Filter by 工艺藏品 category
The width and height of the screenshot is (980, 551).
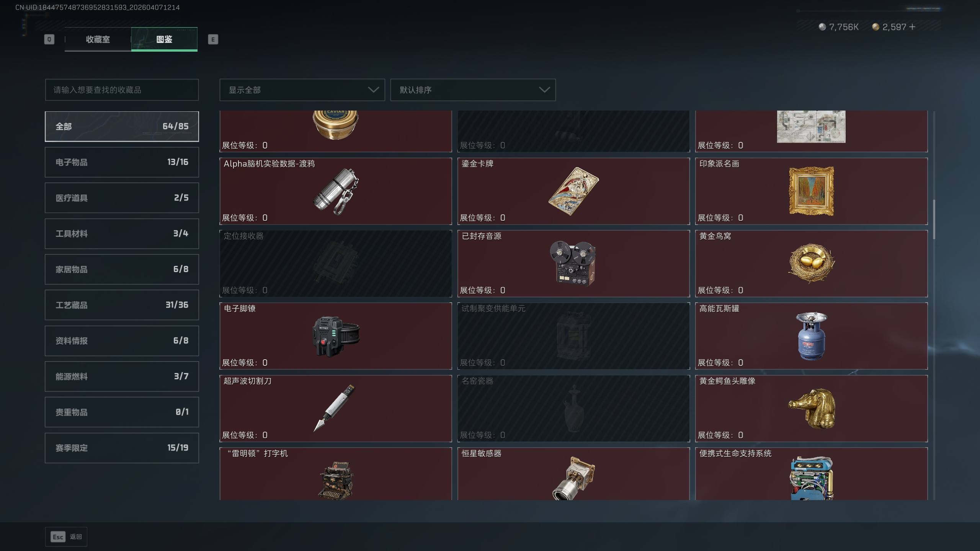(122, 305)
